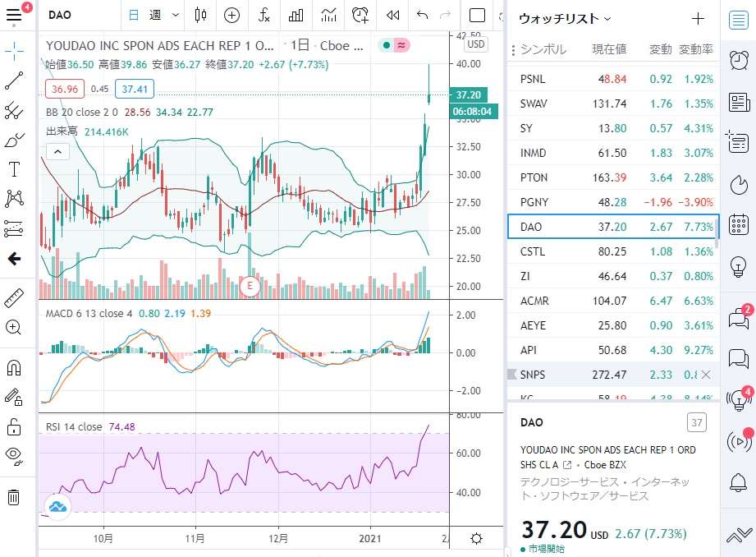
Task: Activate the zoom in tool
Action: [13, 327]
